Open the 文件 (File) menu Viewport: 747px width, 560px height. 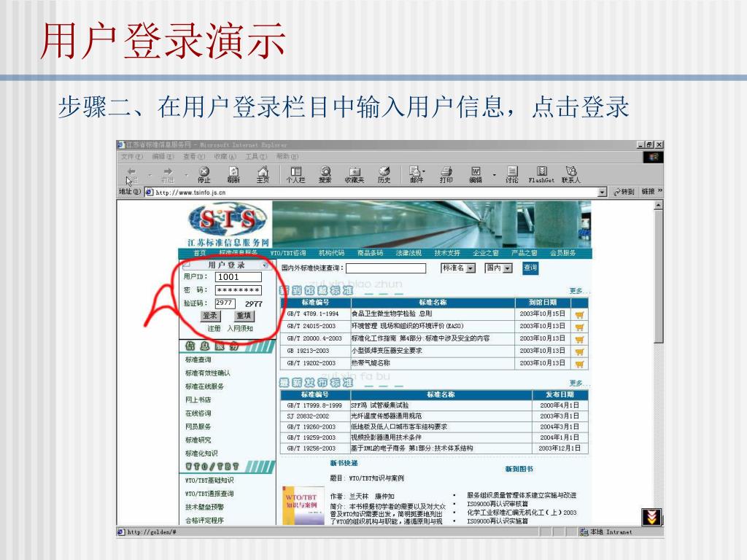[132, 156]
